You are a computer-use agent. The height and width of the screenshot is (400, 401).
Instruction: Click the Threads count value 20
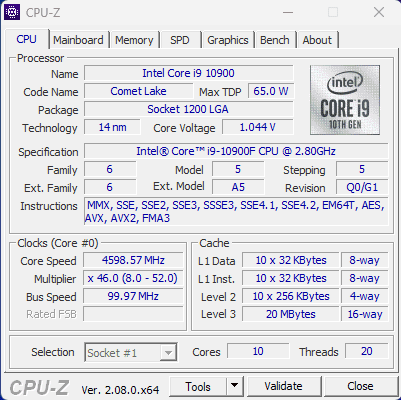[x=367, y=351]
